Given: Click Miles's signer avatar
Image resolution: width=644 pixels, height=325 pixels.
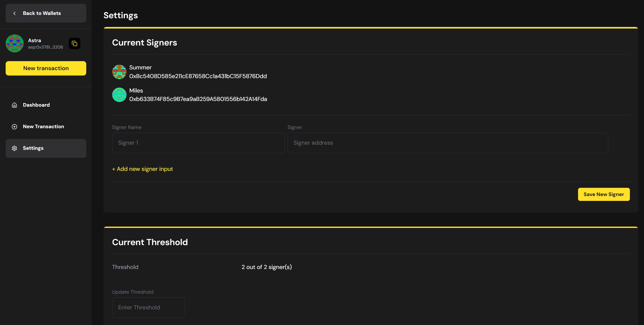Looking at the screenshot, I should [x=119, y=95].
